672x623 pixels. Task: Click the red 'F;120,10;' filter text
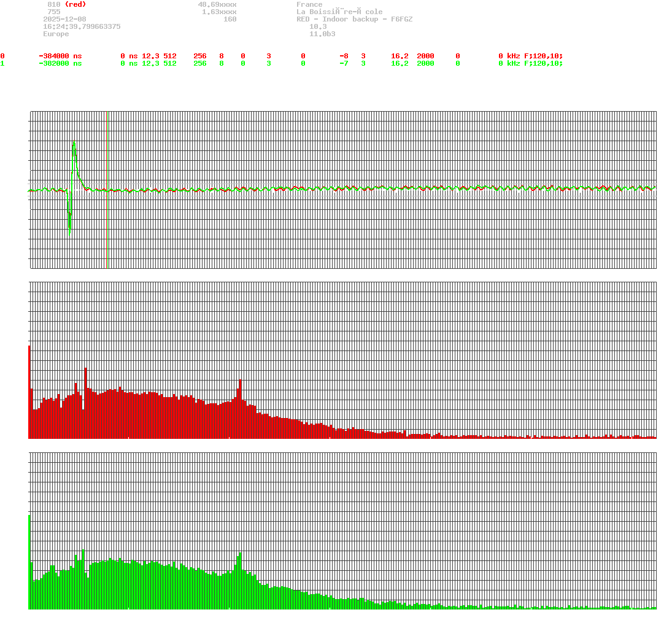point(543,56)
